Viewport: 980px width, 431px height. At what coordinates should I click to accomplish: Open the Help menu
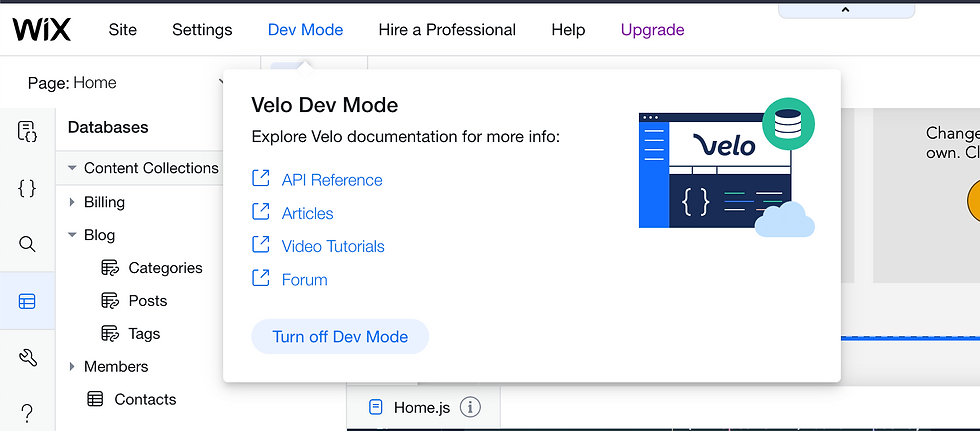[x=568, y=30]
